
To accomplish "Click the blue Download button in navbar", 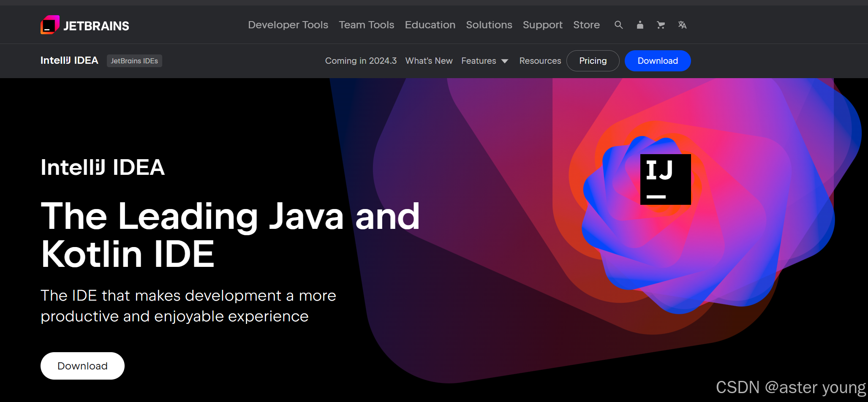I will 658,61.
